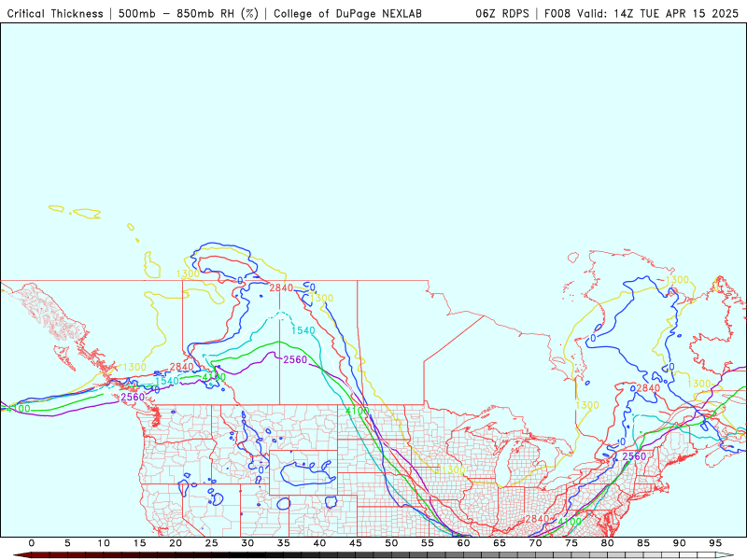Click the '80' colorbar tick label
This screenshot has height=560, width=747.
[608, 543]
